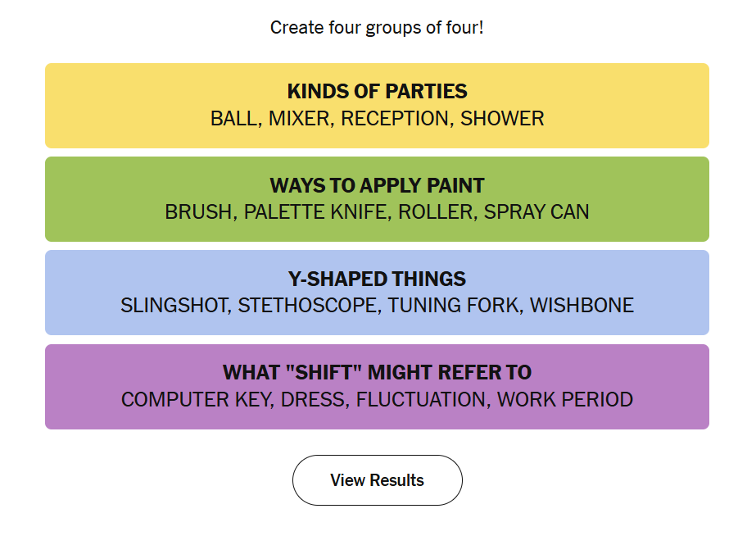Screen dimensions: 756x545
Task: Click the KINDS OF PARTIES heading
Action: (x=377, y=91)
